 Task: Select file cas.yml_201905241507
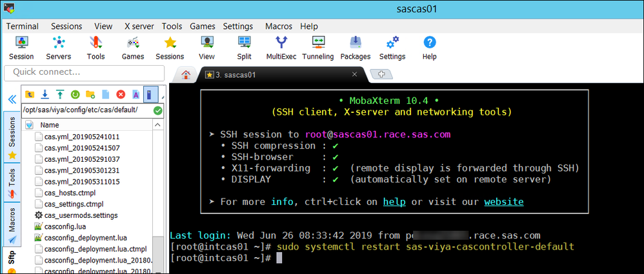coord(82,148)
